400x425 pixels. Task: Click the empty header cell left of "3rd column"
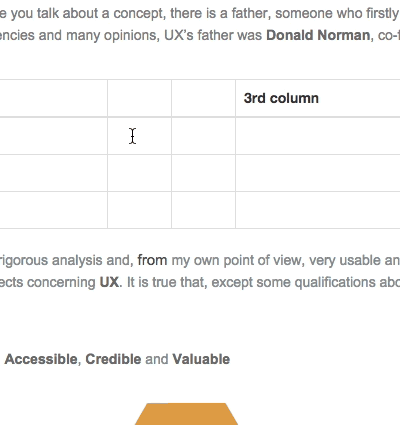point(203,98)
